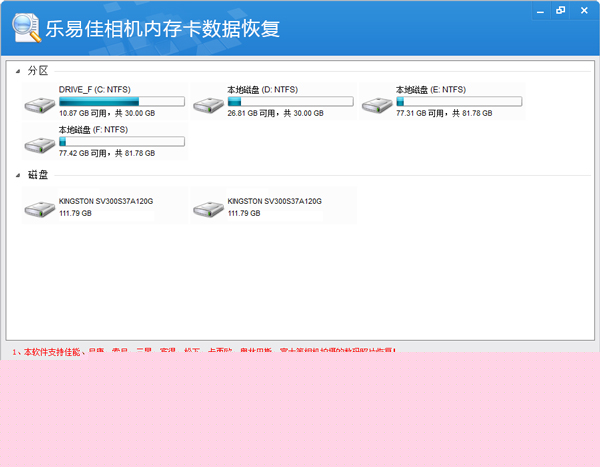The width and height of the screenshot is (600, 467).
Task: Click the 'DRIVE_F (C: NTFS)' label
Action: (x=94, y=89)
